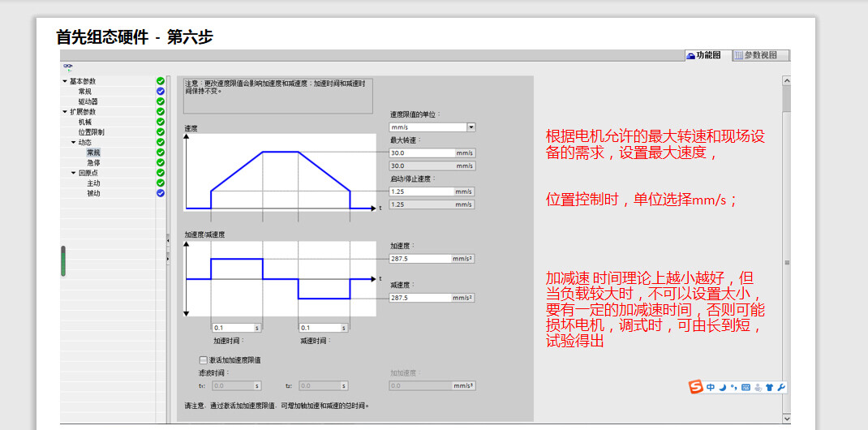This screenshot has width=868, height=430.
Task: Select the 急停 tree item
Action: [93, 163]
